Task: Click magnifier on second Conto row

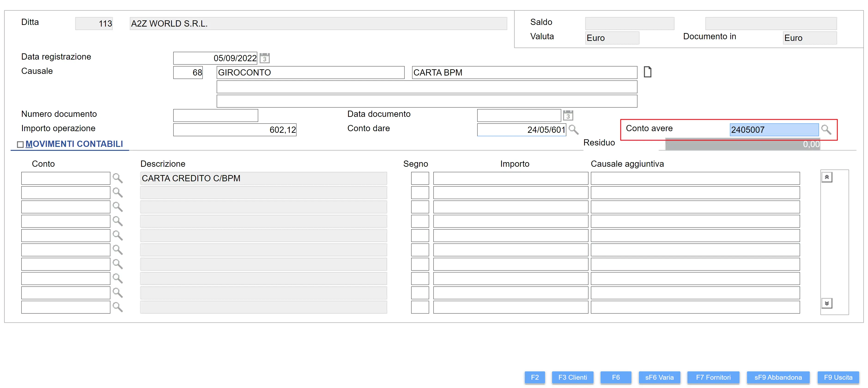Action: (x=118, y=192)
